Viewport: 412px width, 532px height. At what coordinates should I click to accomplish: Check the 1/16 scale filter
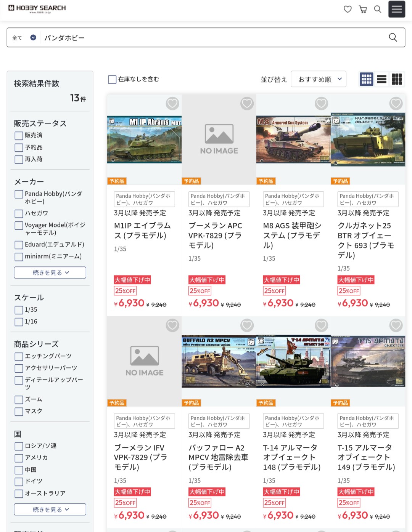[x=19, y=322]
